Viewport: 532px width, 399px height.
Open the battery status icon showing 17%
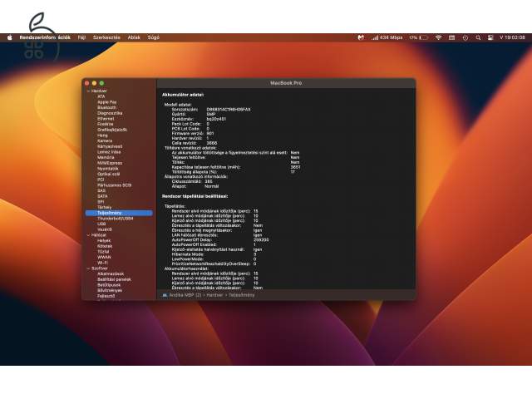pos(419,37)
